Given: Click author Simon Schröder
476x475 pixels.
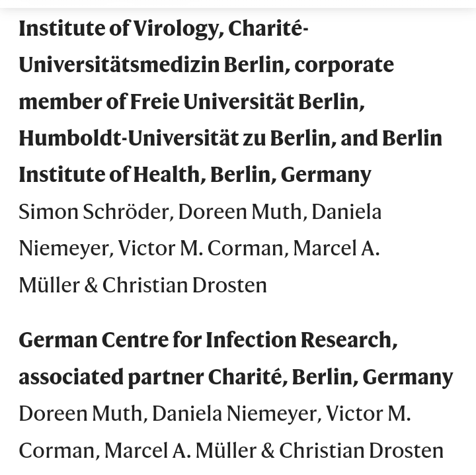Looking at the screenshot, I should pyautogui.click(x=95, y=212).
